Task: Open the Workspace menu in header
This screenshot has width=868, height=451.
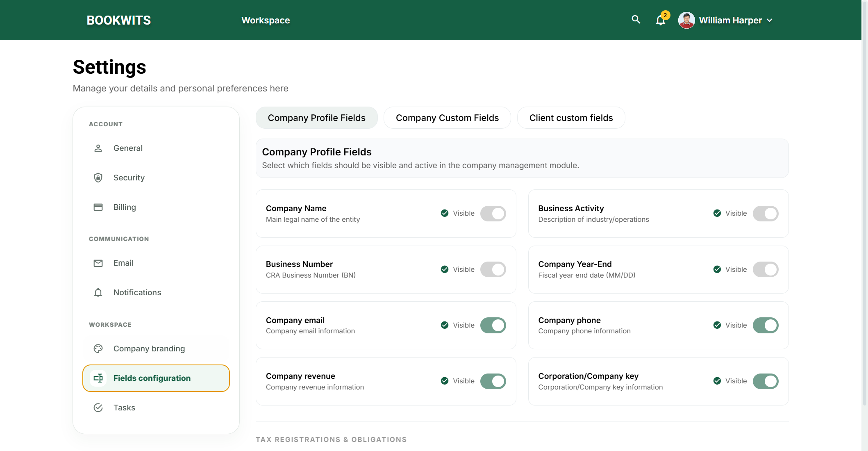Action: (x=266, y=20)
